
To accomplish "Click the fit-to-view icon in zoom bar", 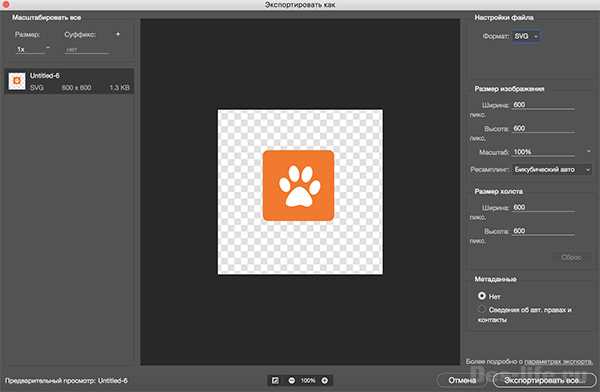I will point(275,381).
